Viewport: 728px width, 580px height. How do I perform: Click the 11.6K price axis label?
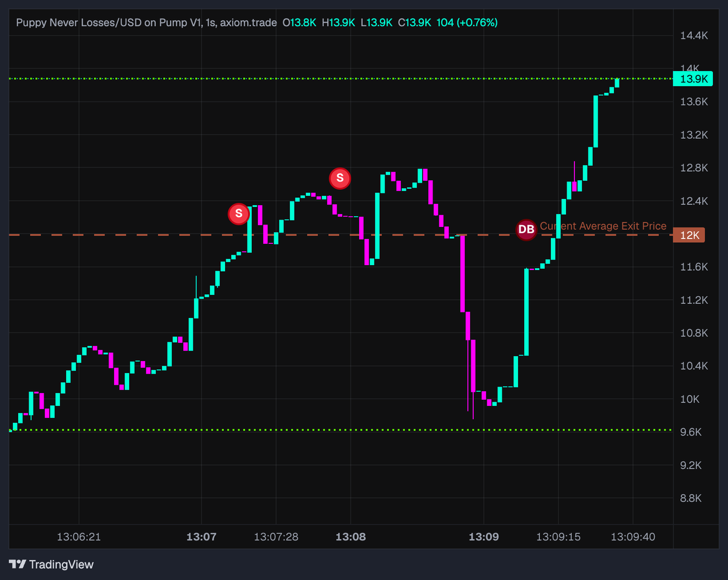point(694,267)
